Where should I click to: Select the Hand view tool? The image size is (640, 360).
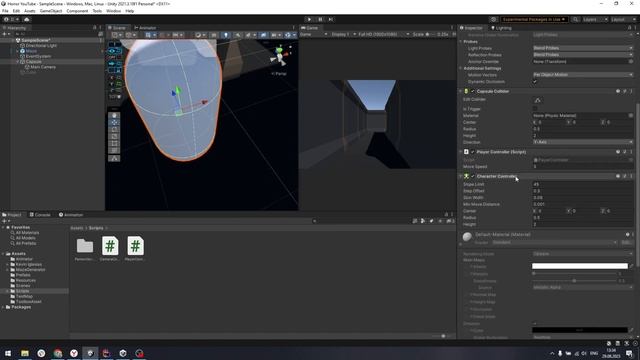click(114, 116)
